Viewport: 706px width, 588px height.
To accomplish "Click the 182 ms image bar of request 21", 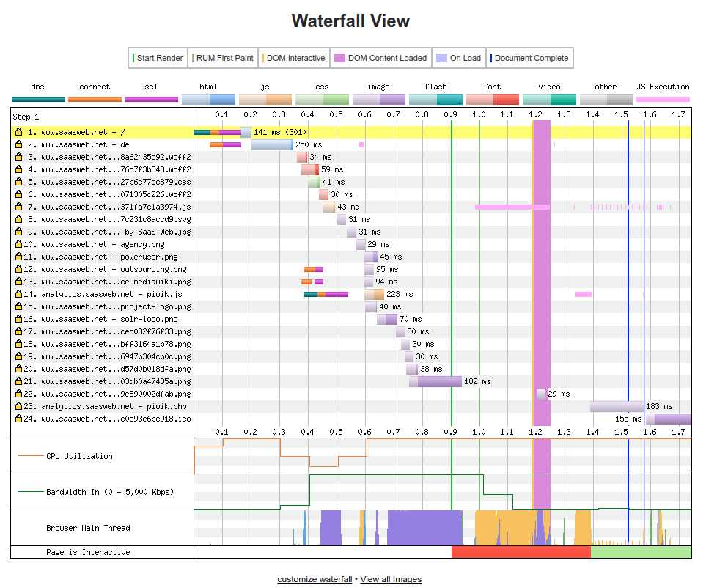I will click(x=435, y=381).
